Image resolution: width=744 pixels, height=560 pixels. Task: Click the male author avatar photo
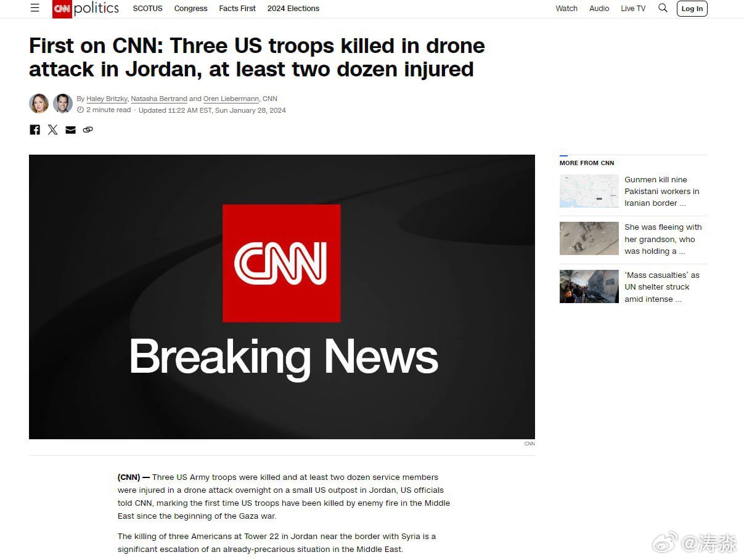tap(63, 103)
